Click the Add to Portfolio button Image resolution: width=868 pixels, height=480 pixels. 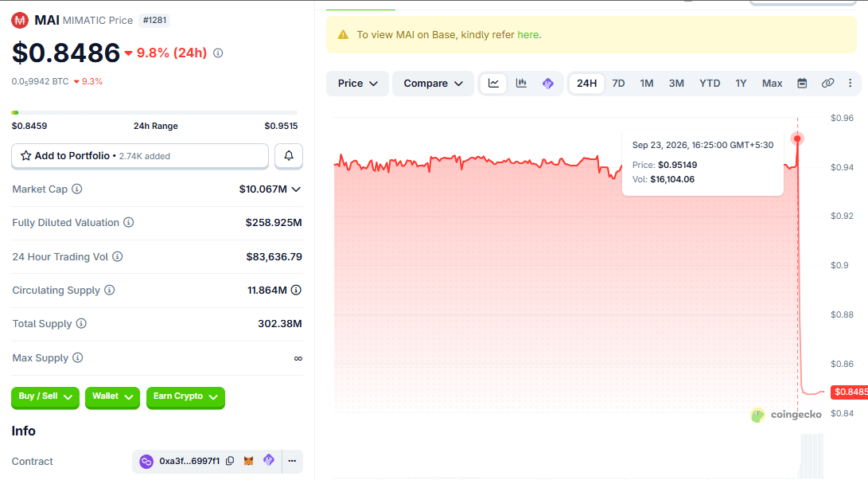(x=140, y=156)
